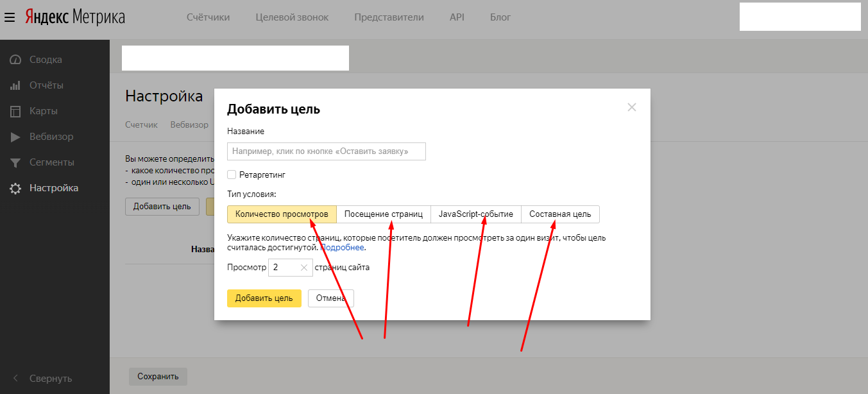The height and width of the screenshot is (394, 868).
Task: Click the Карты layout icon
Action: (x=16, y=111)
